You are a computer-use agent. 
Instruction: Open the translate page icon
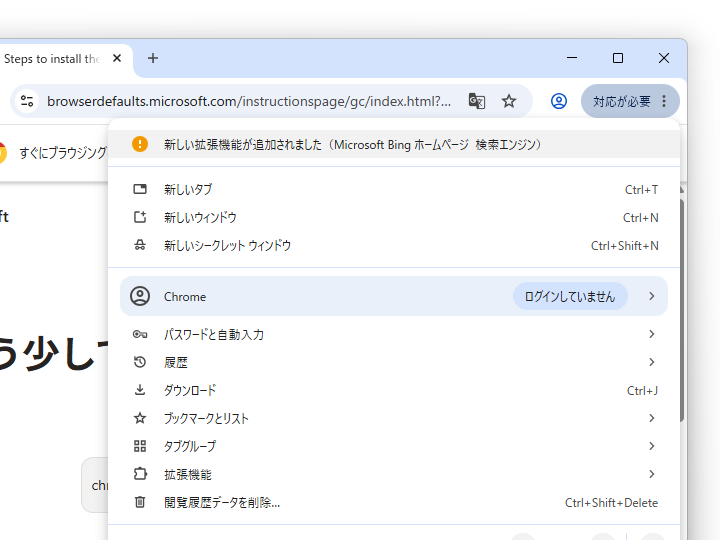pyautogui.click(x=477, y=101)
